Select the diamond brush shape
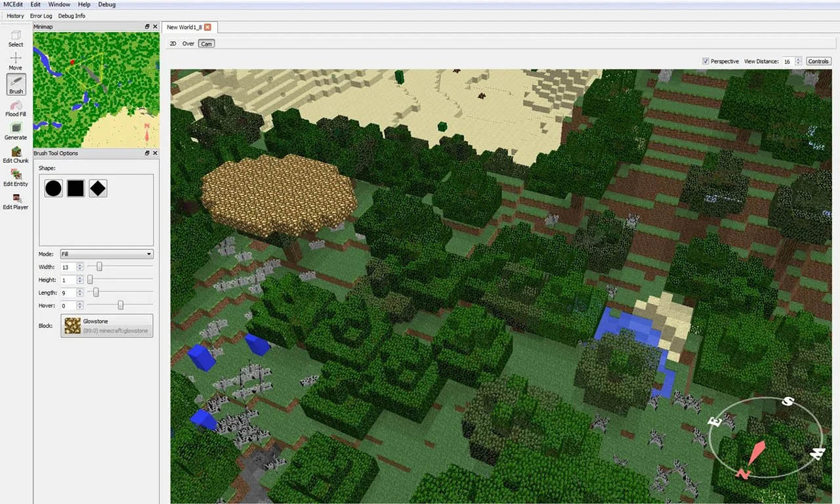This screenshot has width=840, height=504. (x=98, y=189)
